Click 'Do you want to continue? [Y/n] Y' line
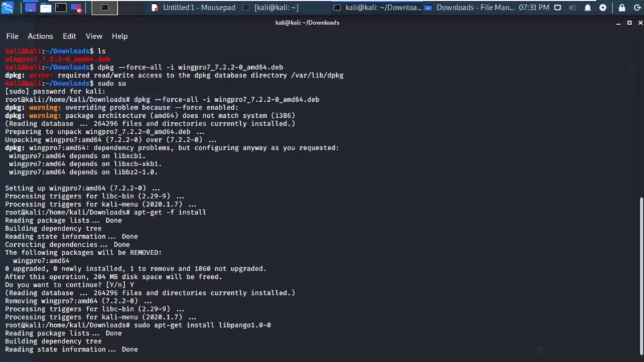This screenshot has width=644, height=362. pyautogui.click(x=70, y=285)
